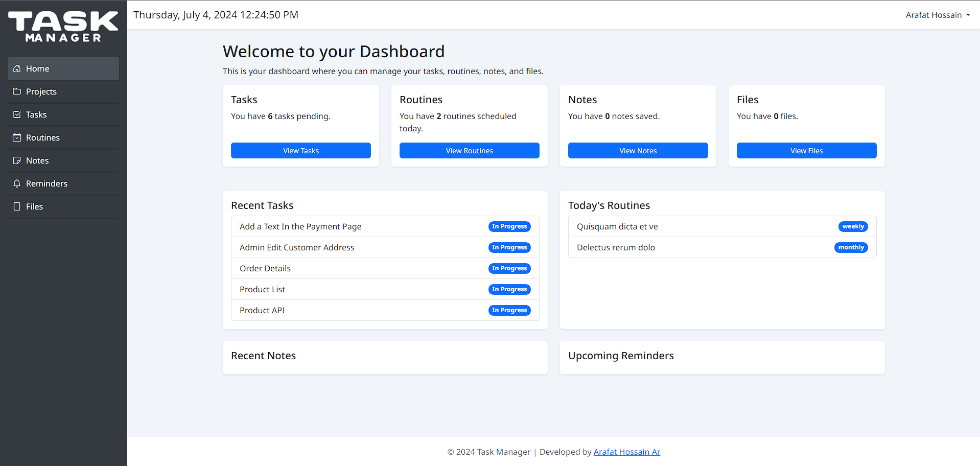The image size is (980, 466).
Task: Open the Add a Text In the Payment Page task
Action: 300,226
